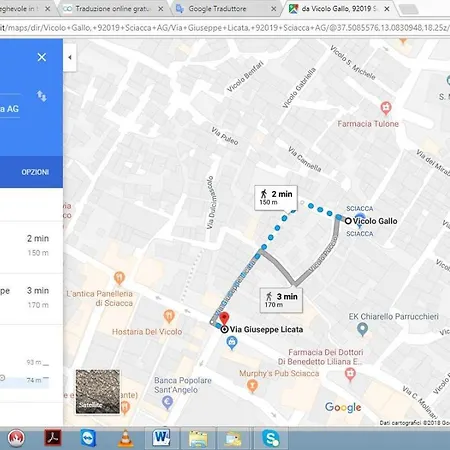The height and width of the screenshot is (450, 450).
Task: Click the browser address bar URL
Action: (x=225, y=28)
